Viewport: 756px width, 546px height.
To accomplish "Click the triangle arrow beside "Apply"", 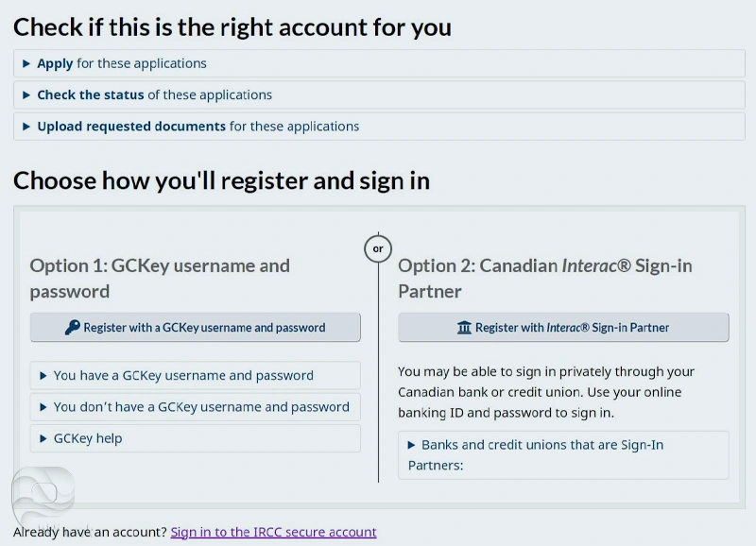I will pyautogui.click(x=26, y=64).
